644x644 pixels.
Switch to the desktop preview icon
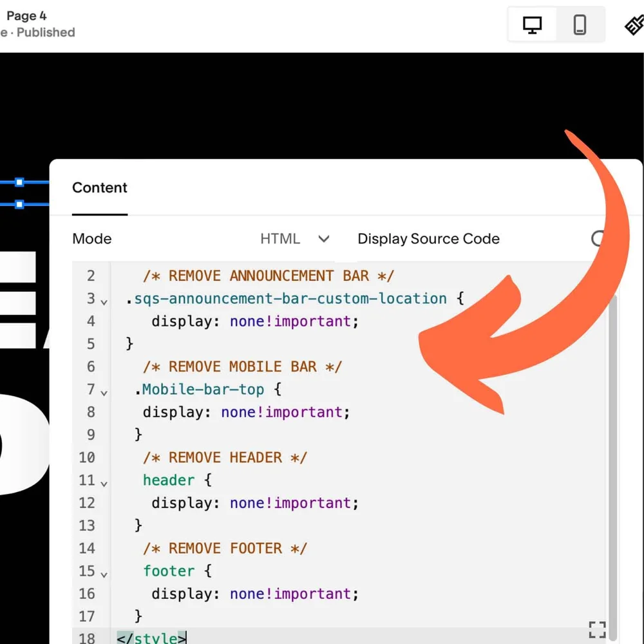click(532, 24)
